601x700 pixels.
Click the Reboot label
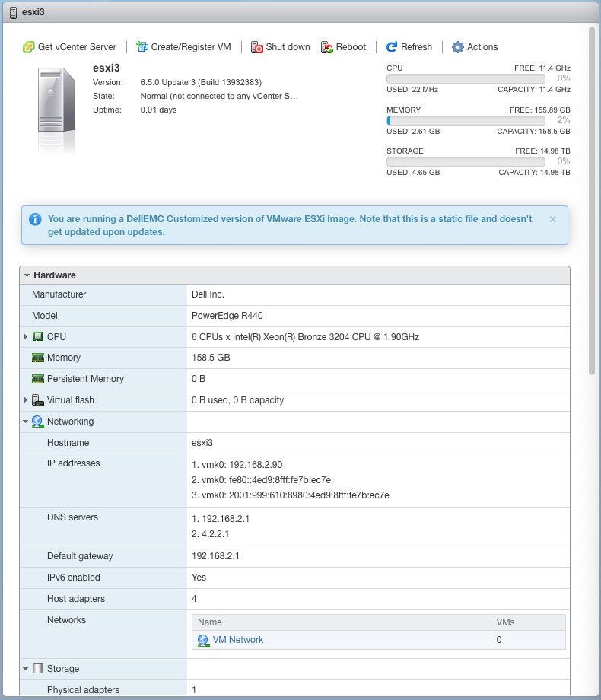(351, 47)
